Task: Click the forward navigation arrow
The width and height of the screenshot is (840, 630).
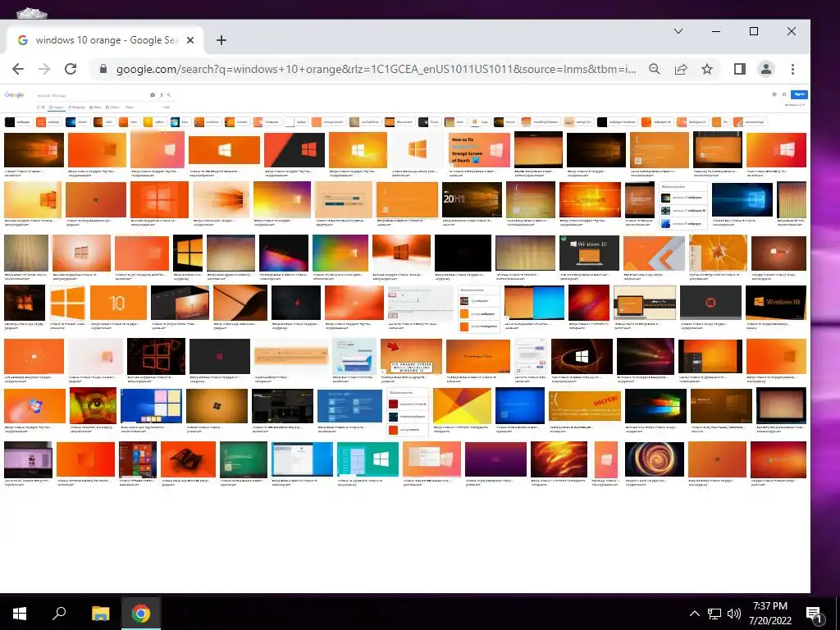Action: point(44,69)
